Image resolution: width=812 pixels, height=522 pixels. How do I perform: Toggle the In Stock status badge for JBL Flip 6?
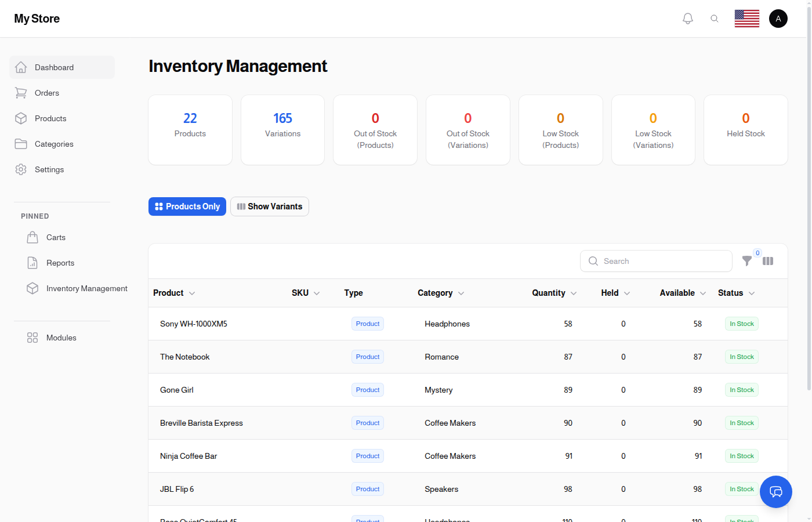[741, 488]
